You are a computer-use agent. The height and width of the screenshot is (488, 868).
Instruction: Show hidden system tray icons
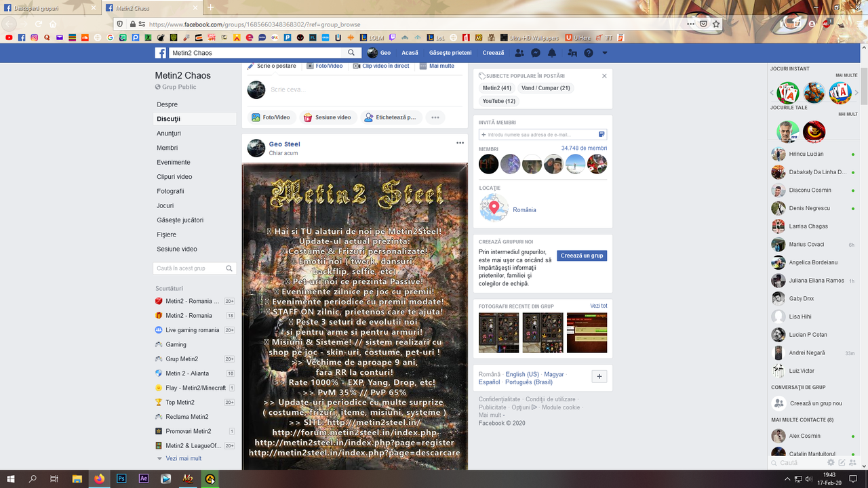click(x=787, y=479)
